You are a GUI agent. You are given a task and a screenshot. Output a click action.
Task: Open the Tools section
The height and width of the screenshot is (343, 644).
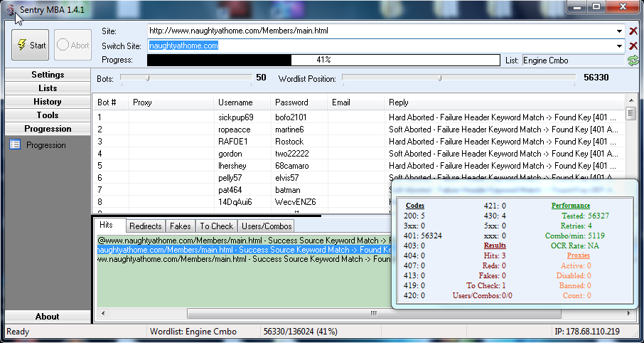48,115
